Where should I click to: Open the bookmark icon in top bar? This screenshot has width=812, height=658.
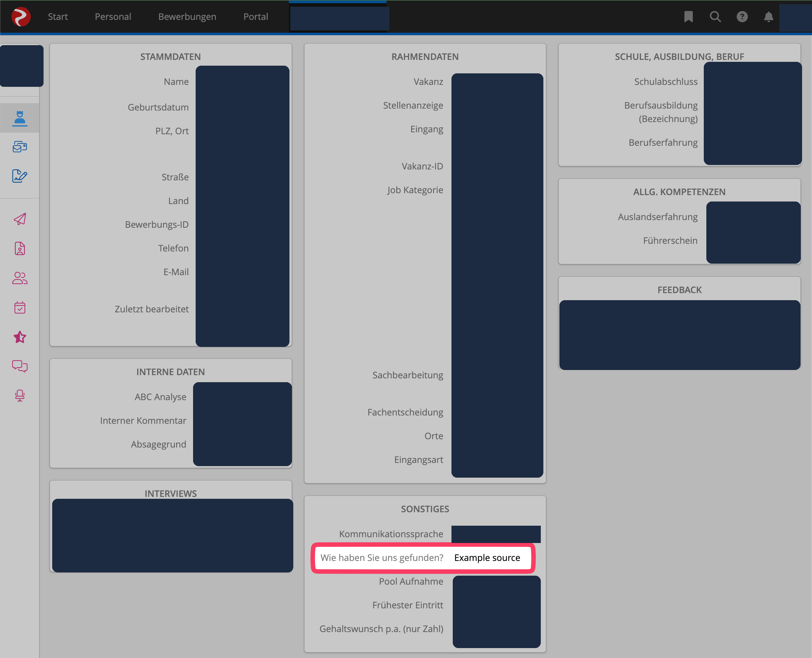click(x=688, y=17)
